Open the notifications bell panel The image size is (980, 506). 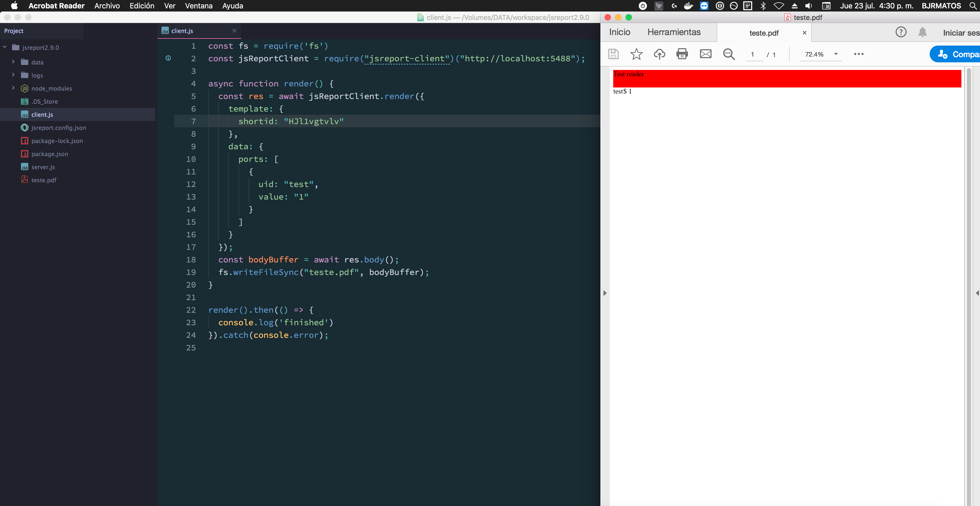coord(923,32)
